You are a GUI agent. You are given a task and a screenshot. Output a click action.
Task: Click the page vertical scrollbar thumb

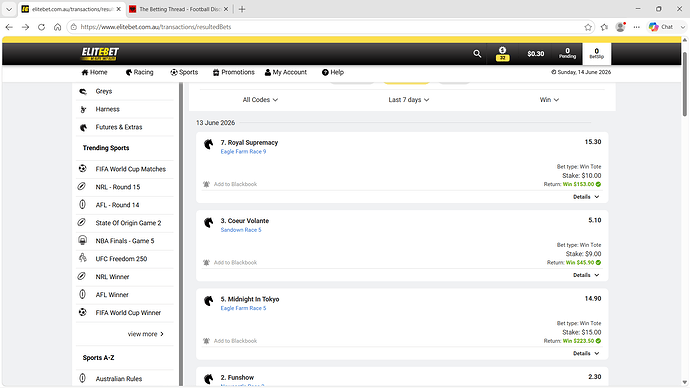point(685,84)
